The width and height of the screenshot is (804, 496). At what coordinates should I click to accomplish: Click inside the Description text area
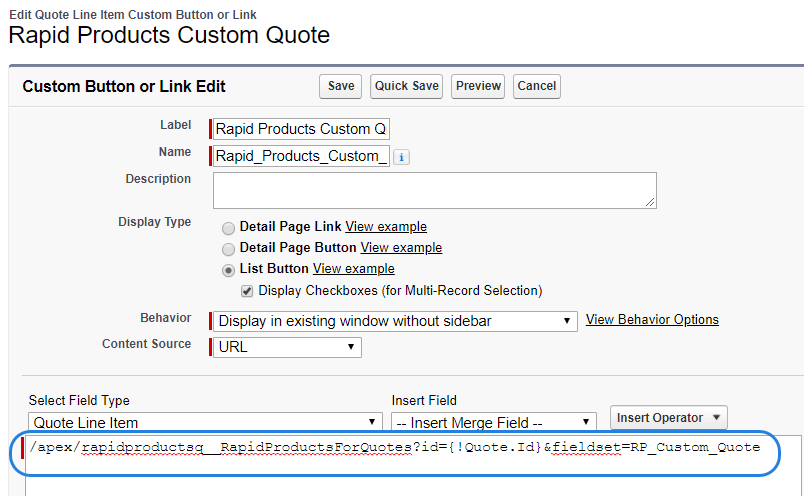435,190
